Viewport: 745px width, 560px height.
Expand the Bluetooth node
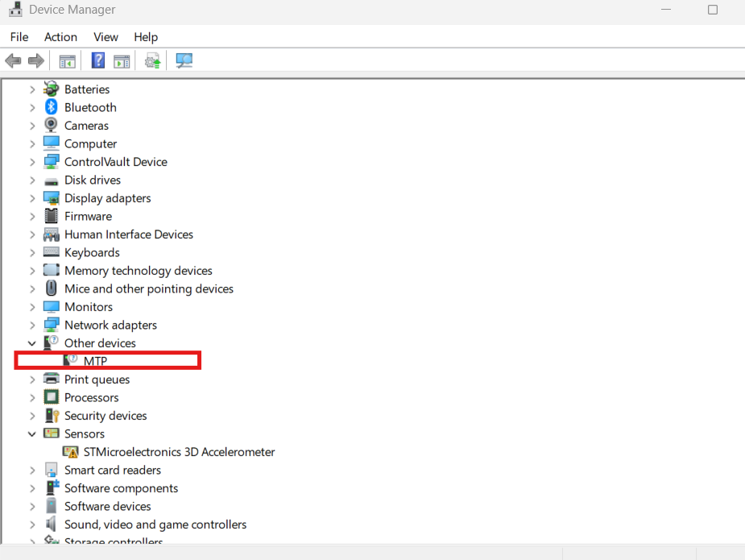(32, 108)
